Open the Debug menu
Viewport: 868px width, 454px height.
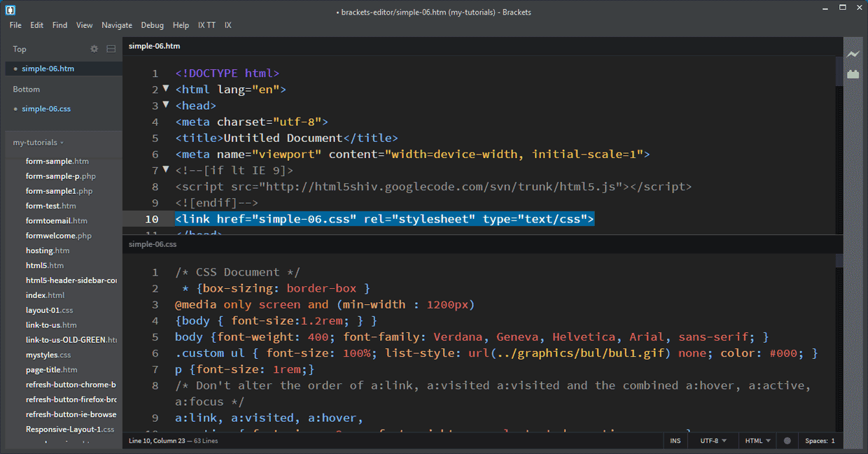coord(152,25)
